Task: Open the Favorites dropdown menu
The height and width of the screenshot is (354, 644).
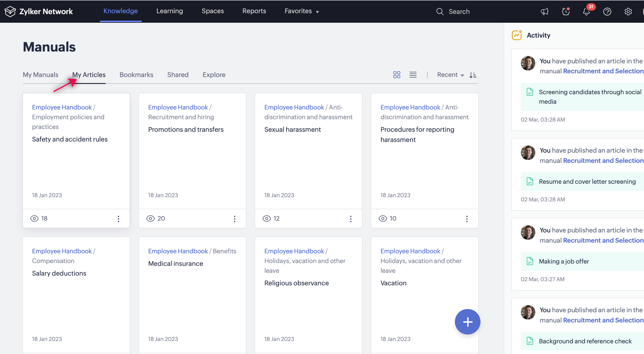Action: 302,11
